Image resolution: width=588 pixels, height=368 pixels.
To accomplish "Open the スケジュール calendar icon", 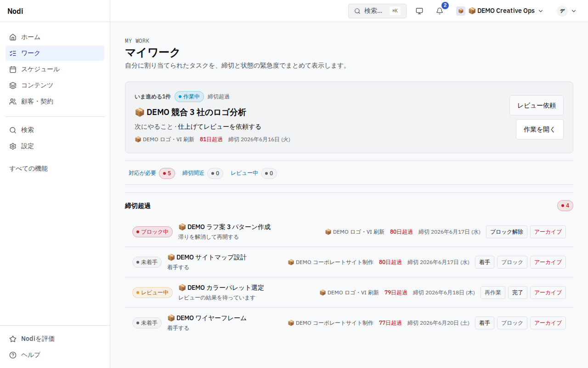I will (13, 69).
